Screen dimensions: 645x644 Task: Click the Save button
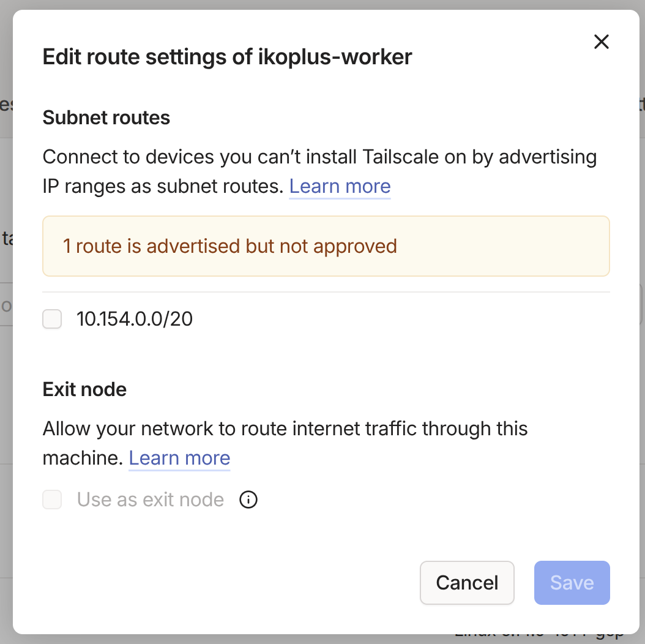coord(572,583)
